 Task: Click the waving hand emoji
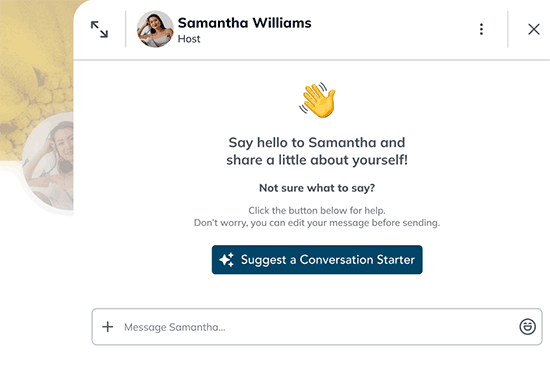coord(317,100)
